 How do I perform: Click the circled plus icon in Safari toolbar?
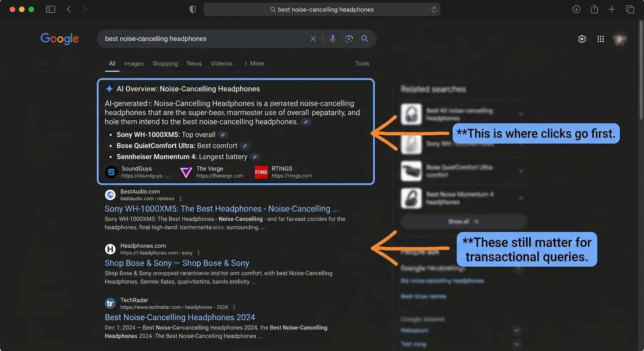(576, 10)
